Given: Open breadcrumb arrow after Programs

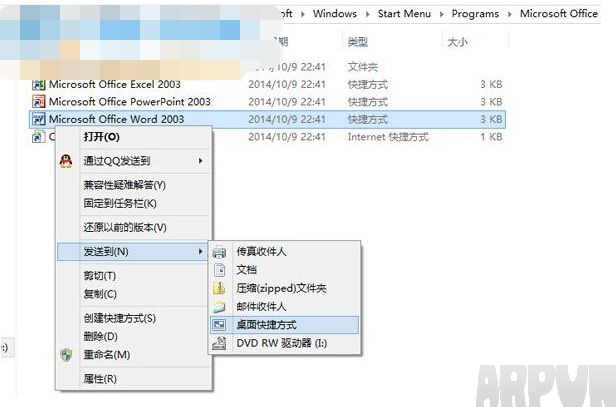Looking at the screenshot, I should 510,14.
